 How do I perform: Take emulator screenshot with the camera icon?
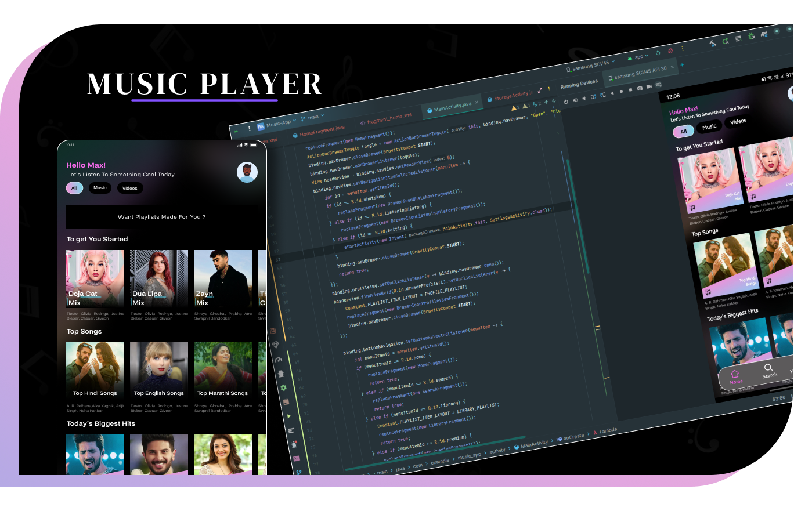[x=640, y=88]
